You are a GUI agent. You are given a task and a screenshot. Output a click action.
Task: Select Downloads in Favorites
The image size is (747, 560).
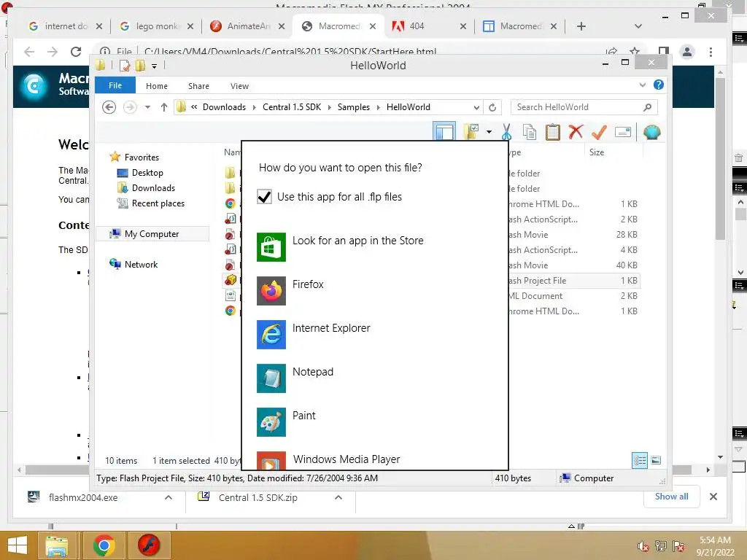[146, 188]
